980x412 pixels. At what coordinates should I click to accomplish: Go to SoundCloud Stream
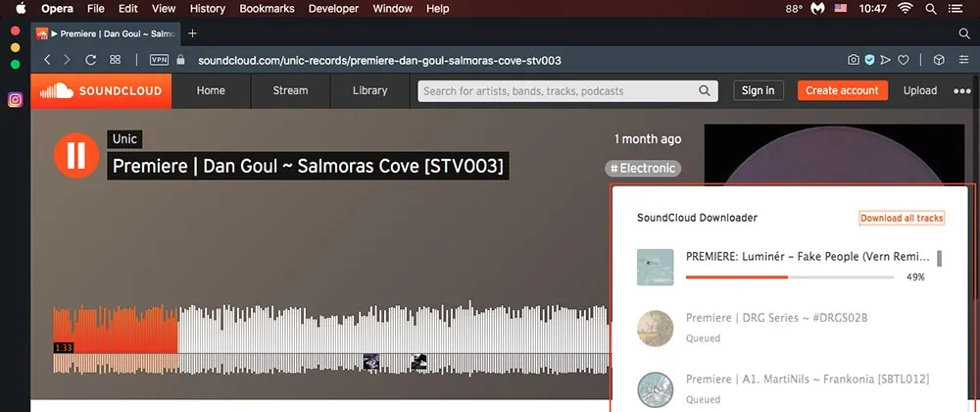290,91
